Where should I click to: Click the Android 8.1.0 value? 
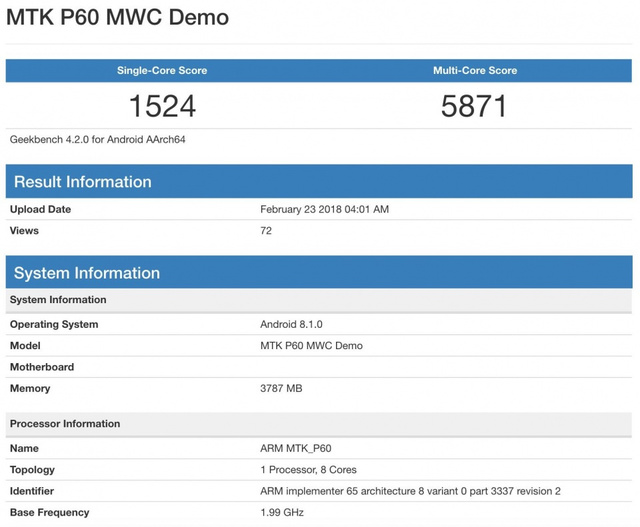(291, 324)
